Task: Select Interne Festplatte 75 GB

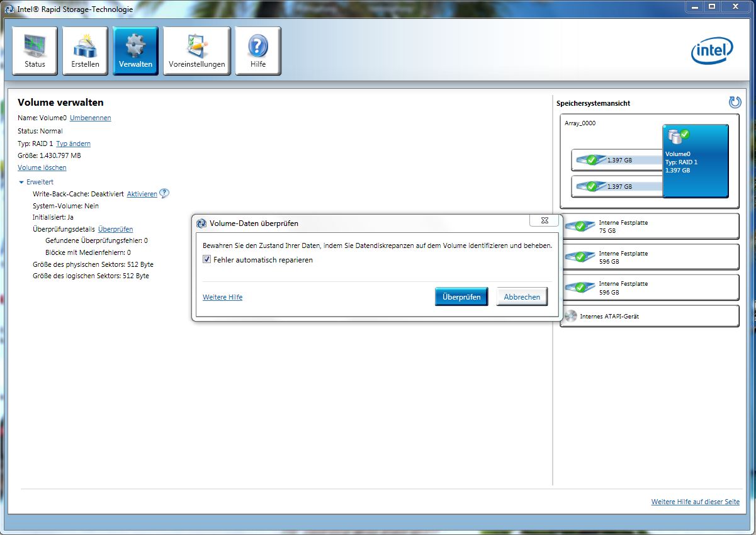Action: click(649, 227)
